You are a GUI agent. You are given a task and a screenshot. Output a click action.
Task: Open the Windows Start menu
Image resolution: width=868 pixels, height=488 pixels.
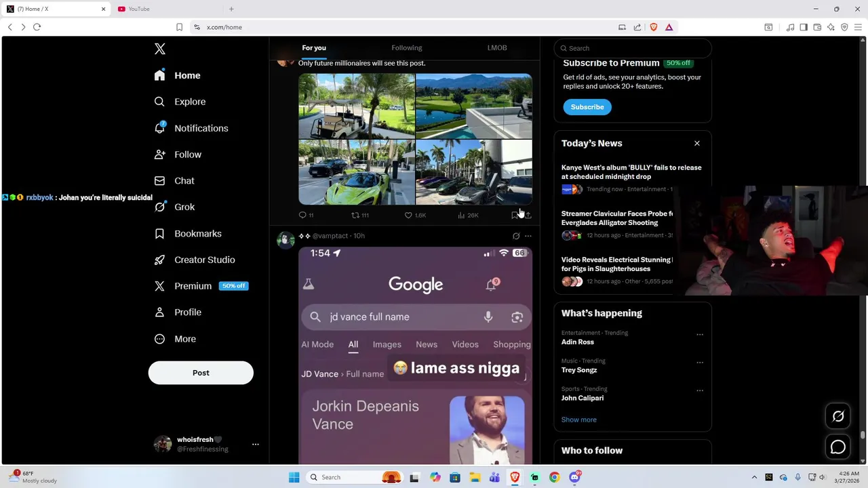[x=294, y=477]
